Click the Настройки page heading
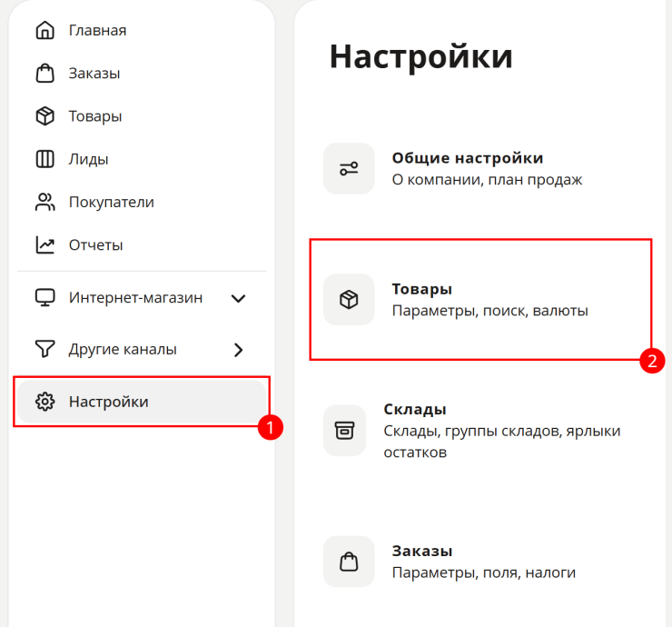This screenshot has width=672, height=627. tap(420, 56)
